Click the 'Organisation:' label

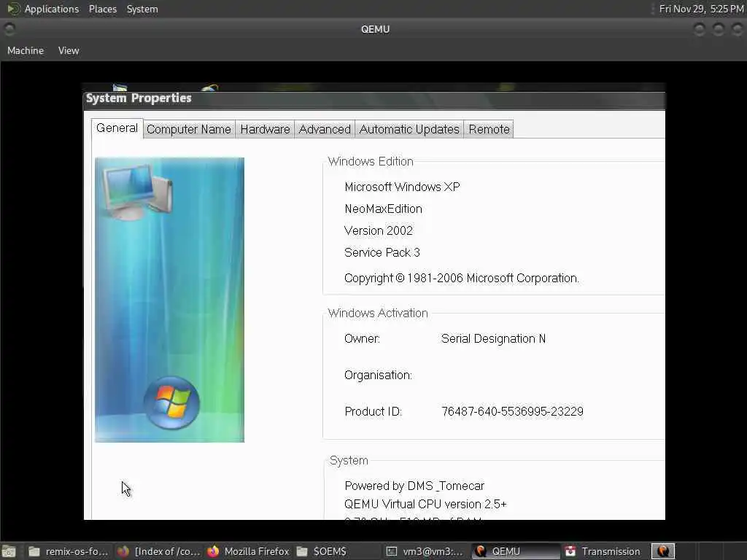point(379,376)
